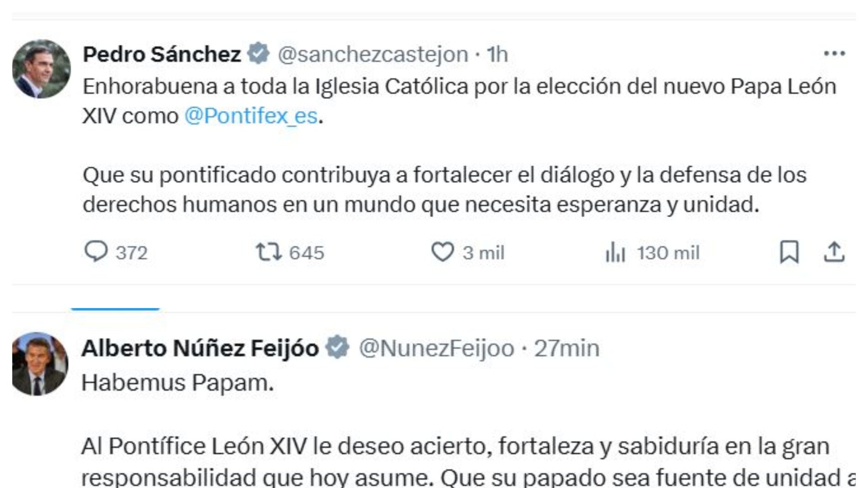Reply to Pedro Sánchez's tweet

96,252
